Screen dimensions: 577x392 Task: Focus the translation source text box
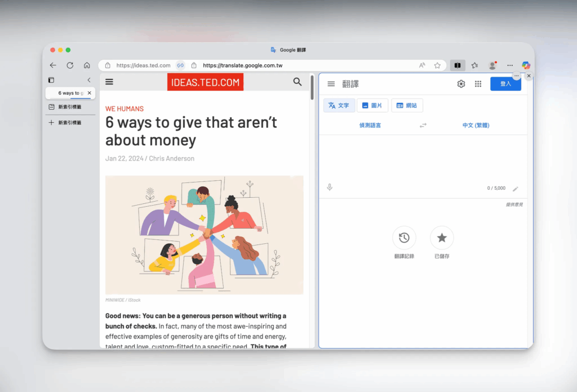(423, 159)
